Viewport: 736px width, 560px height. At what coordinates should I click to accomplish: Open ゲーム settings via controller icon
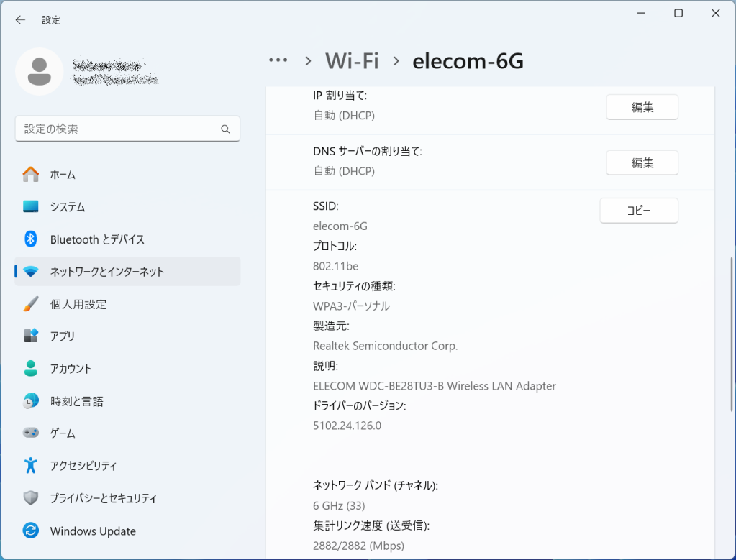pos(29,433)
